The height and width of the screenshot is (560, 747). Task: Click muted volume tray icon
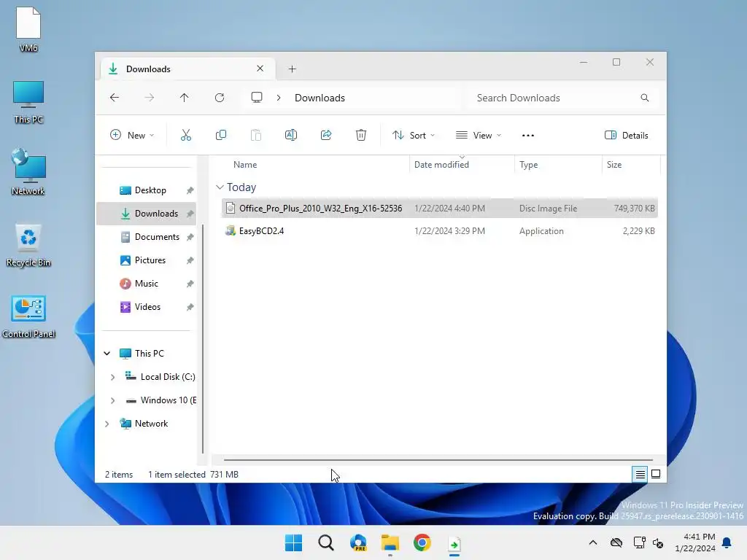click(658, 542)
